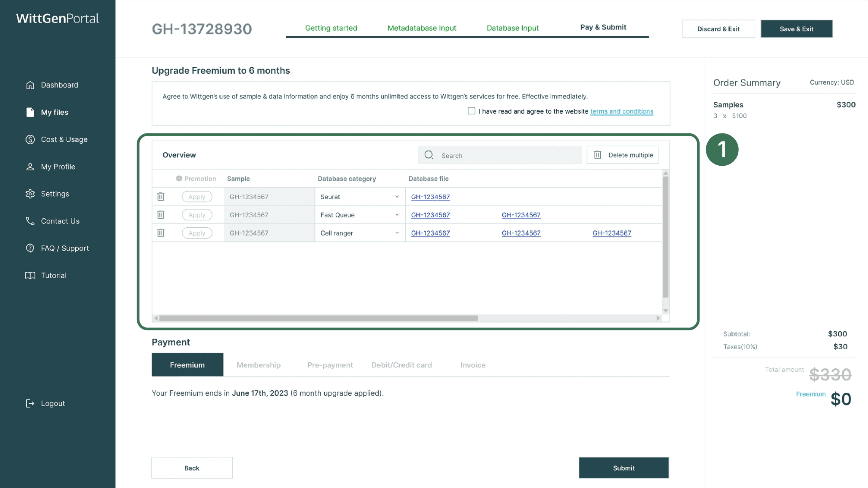This screenshot has height=488, width=868.
Task: Expand the Seurat database category dropdown
Action: click(x=397, y=196)
